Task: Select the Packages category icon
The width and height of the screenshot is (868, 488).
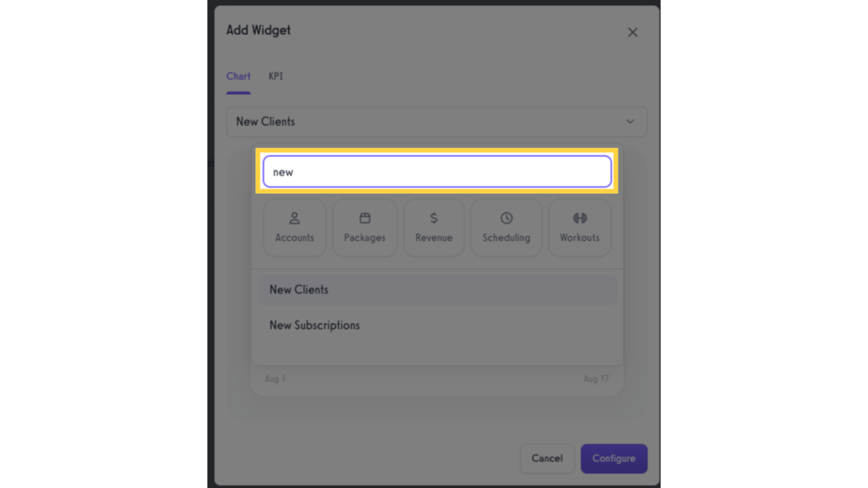Action: tap(364, 227)
